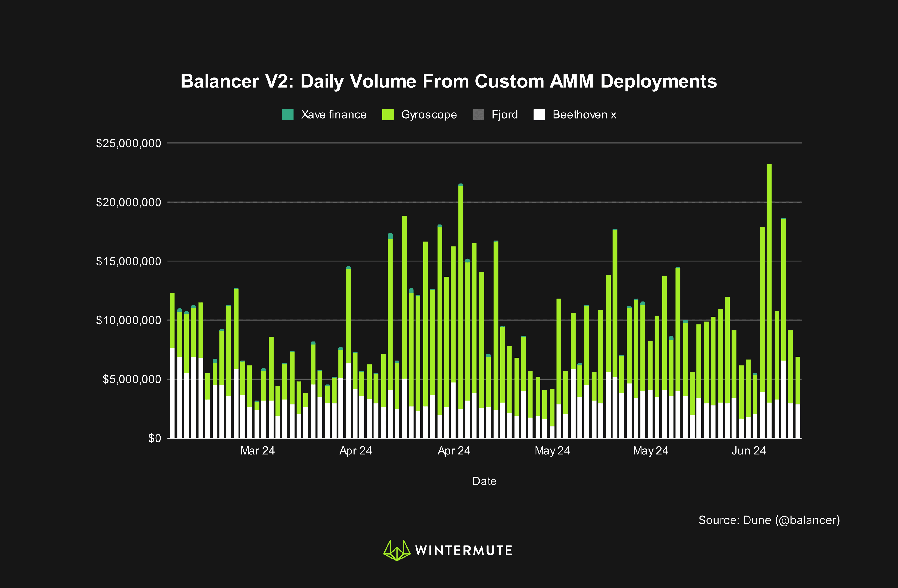The height and width of the screenshot is (588, 898).
Task: Click the Beethoven x legend color swatch
Action: click(539, 115)
